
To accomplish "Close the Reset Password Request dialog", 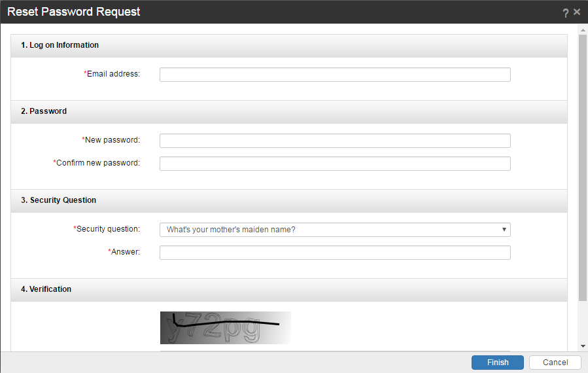I will [x=577, y=12].
